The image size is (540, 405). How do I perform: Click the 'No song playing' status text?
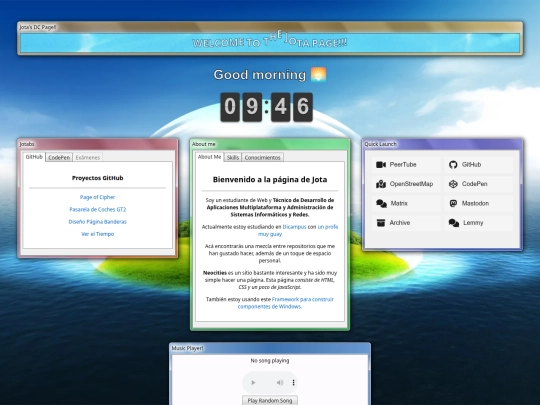pyautogui.click(x=270, y=361)
